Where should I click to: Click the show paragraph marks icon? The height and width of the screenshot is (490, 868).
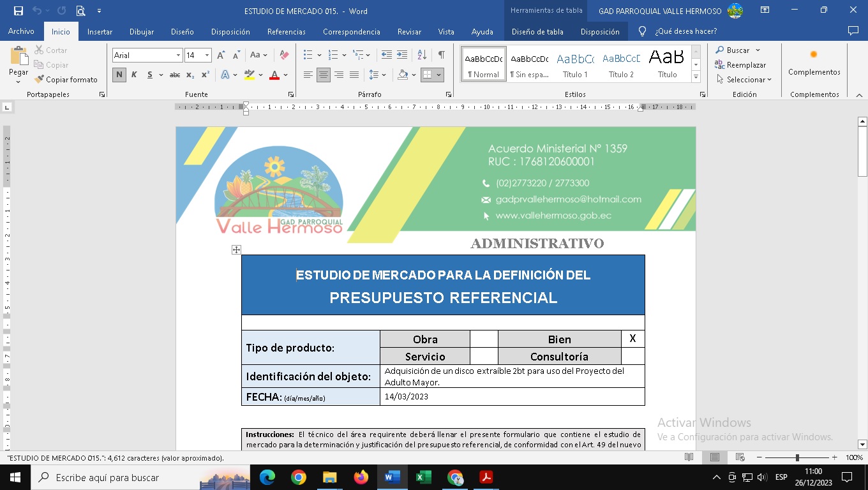point(441,55)
